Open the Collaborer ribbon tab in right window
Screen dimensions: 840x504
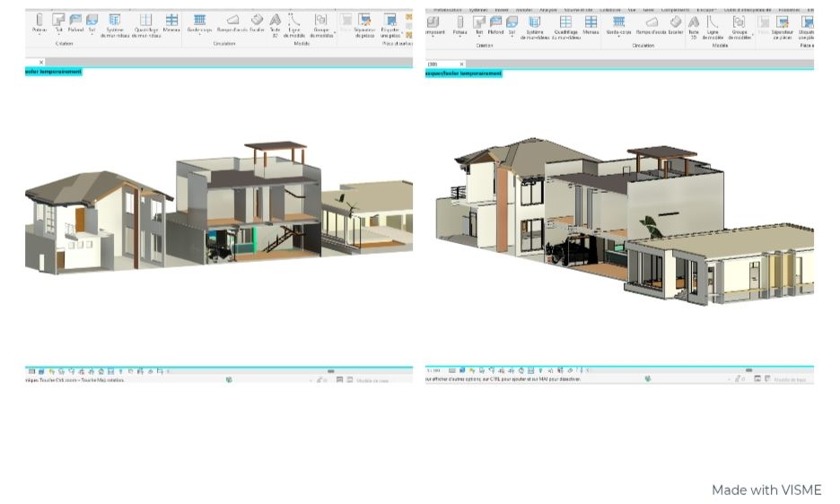(609, 10)
